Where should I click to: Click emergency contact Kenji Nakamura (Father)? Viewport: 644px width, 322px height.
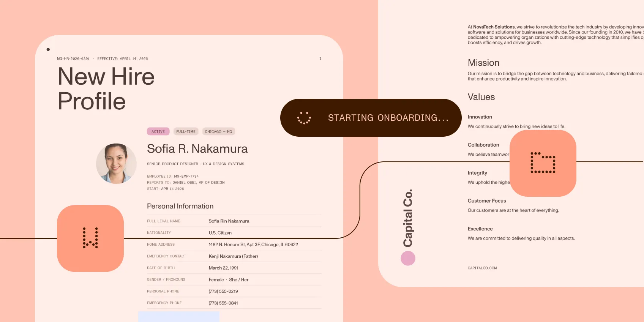tap(233, 256)
